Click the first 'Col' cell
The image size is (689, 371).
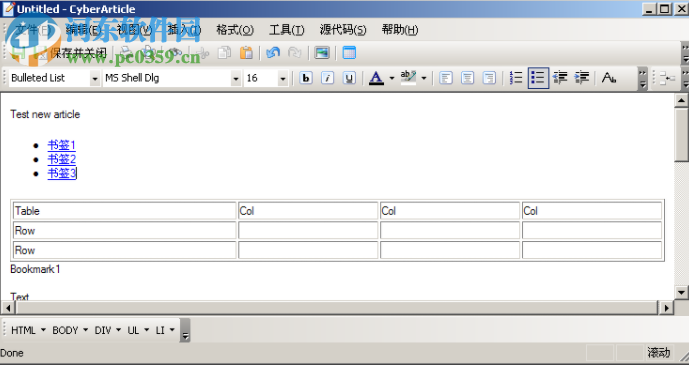[x=308, y=211]
